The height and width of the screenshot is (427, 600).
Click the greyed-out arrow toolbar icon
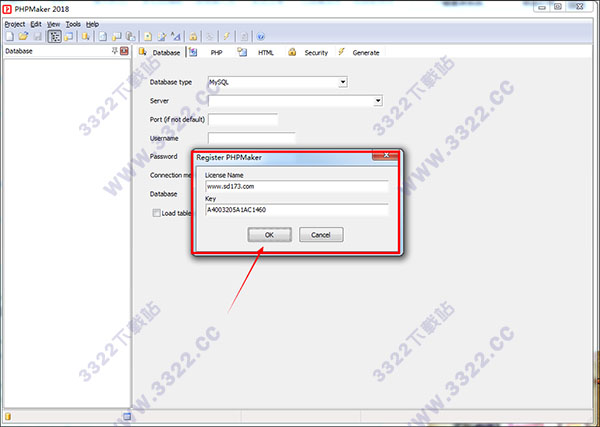click(210, 36)
